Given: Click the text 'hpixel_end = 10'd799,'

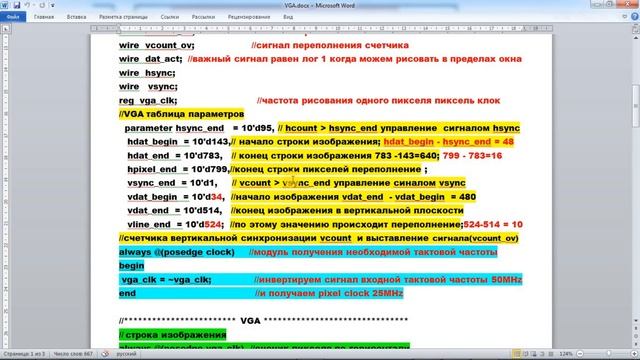Looking at the screenshot, I should click(x=179, y=169).
